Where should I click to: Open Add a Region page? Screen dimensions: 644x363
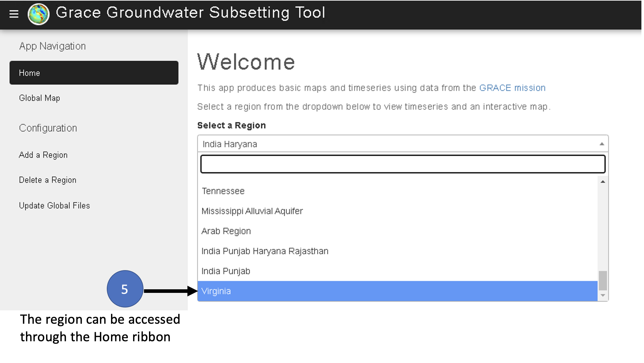[43, 155]
